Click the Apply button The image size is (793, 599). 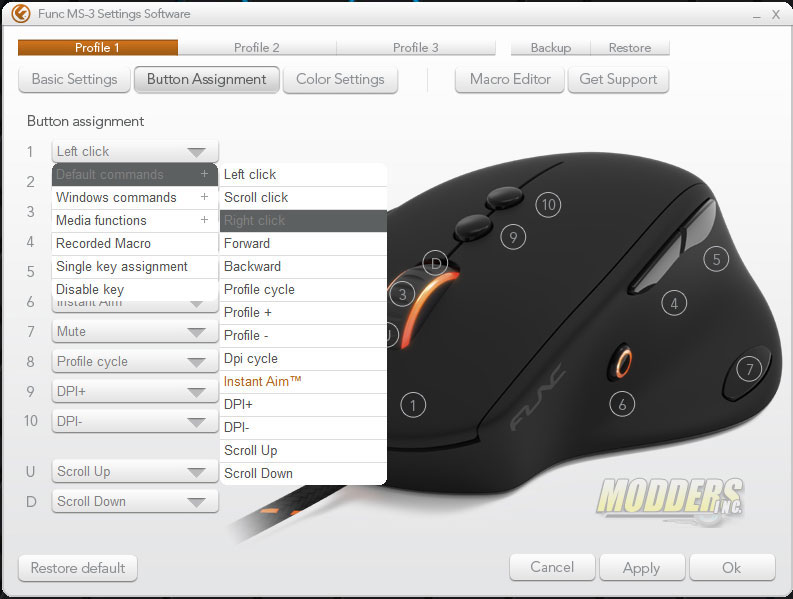[x=642, y=568]
